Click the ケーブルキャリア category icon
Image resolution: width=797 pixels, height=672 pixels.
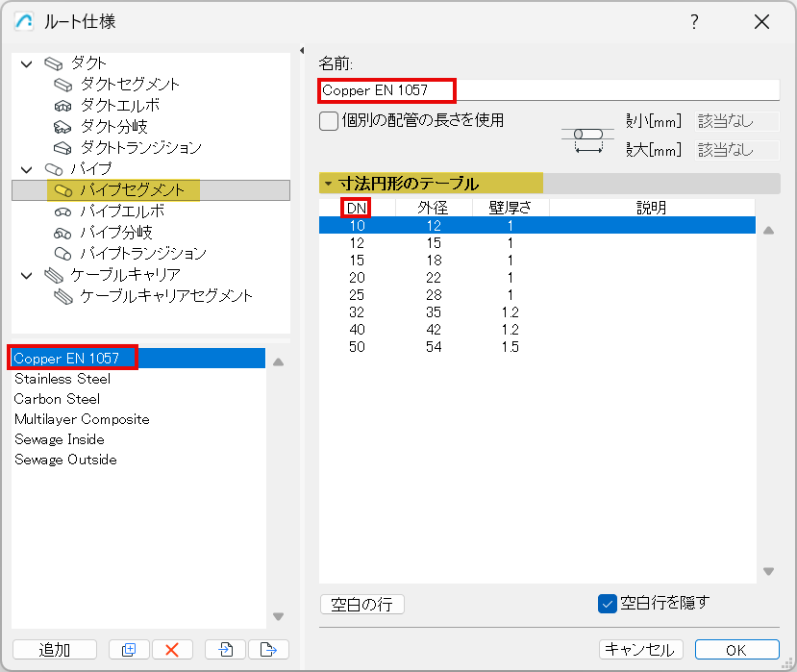(54, 275)
